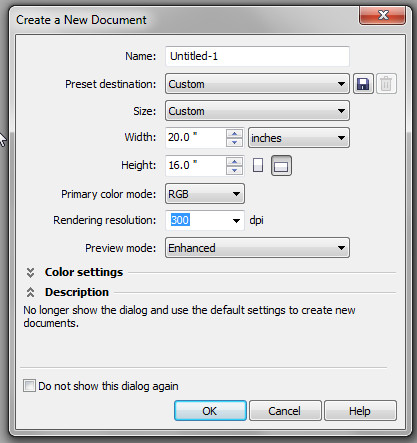Expand the Color settings section
Screen dimensions: 417x443
[x=30, y=272]
